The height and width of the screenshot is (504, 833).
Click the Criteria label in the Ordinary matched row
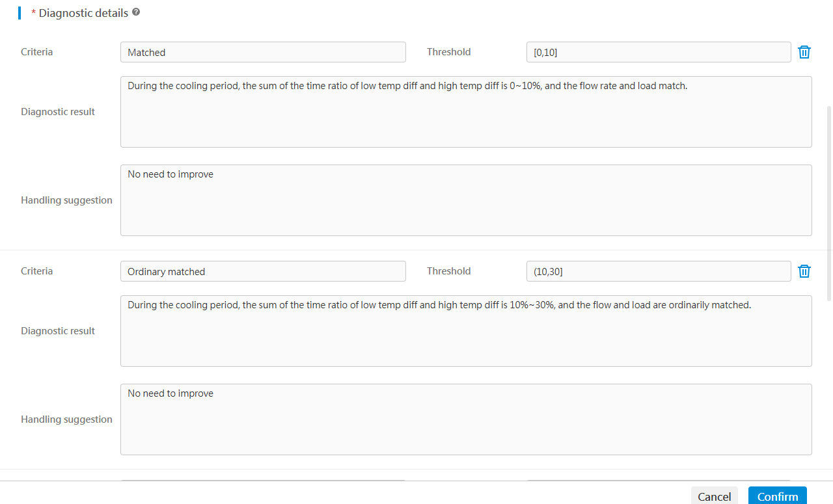coord(37,271)
